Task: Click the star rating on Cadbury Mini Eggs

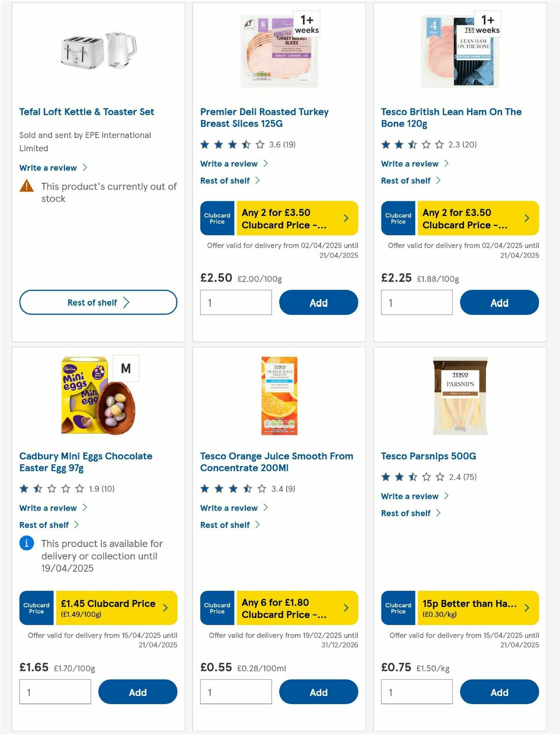Action: [x=50, y=489]
